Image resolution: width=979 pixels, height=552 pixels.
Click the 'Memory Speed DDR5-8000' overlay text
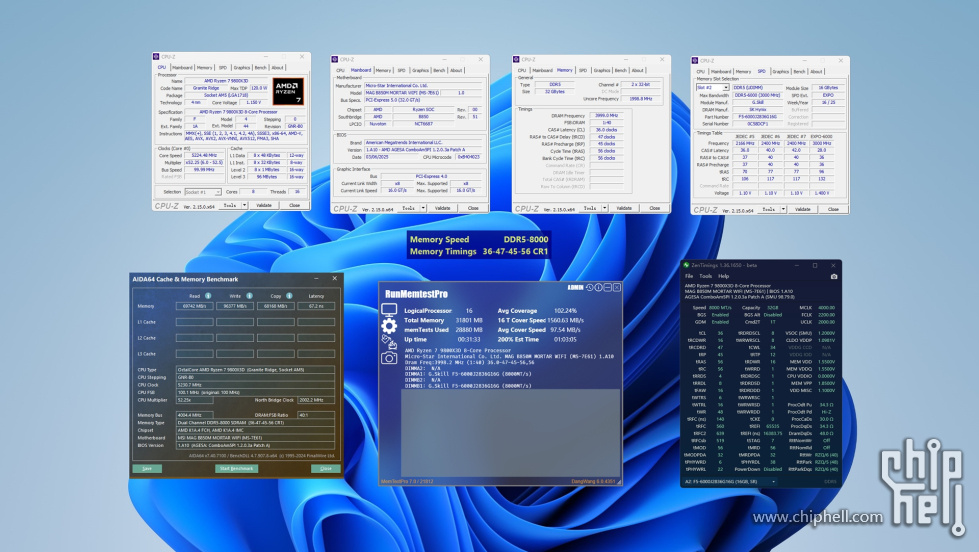(479, 239)
